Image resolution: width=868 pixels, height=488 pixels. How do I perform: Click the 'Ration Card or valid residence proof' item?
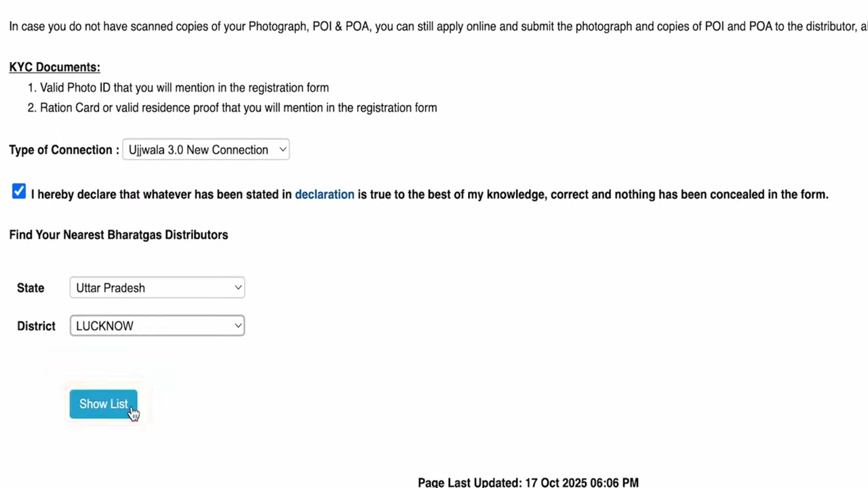click(x=238, y=108)
